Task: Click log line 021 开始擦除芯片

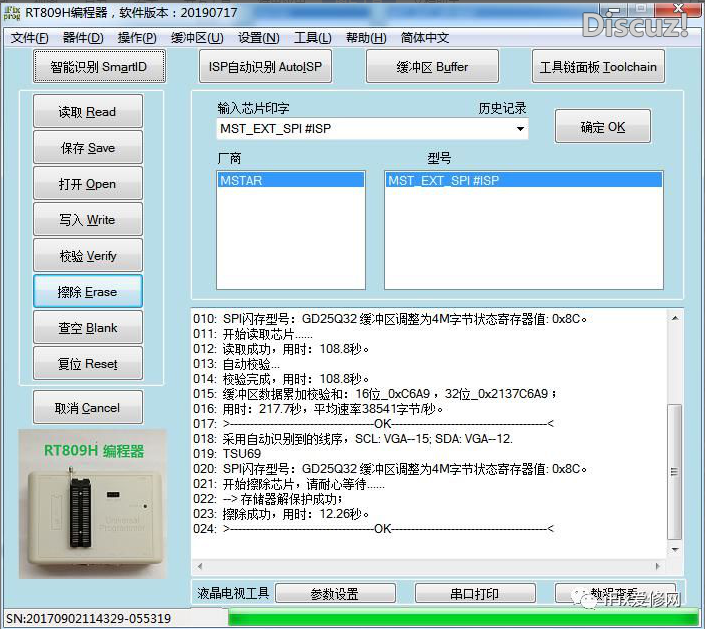Action: tap(289, 484)
